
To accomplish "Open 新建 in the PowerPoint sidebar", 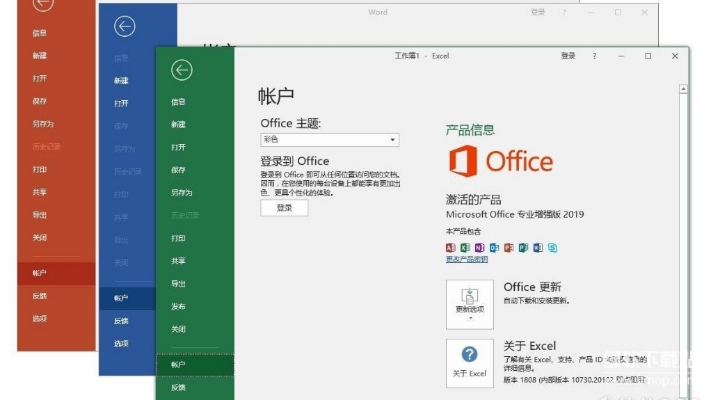I will tap(40, 55).
